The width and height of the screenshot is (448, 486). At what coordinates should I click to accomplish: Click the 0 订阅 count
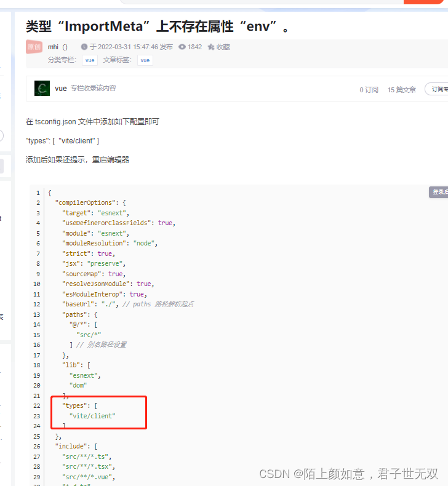click(x=369, y=90)
